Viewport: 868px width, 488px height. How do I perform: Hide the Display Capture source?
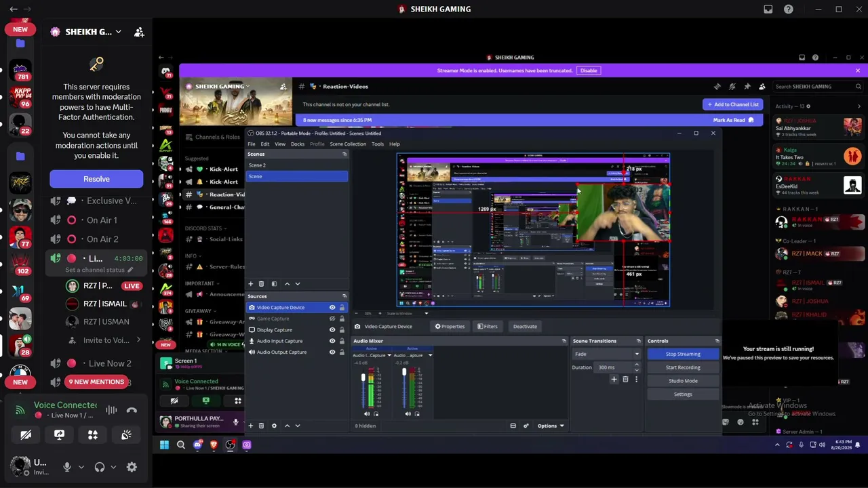(332, 330)
